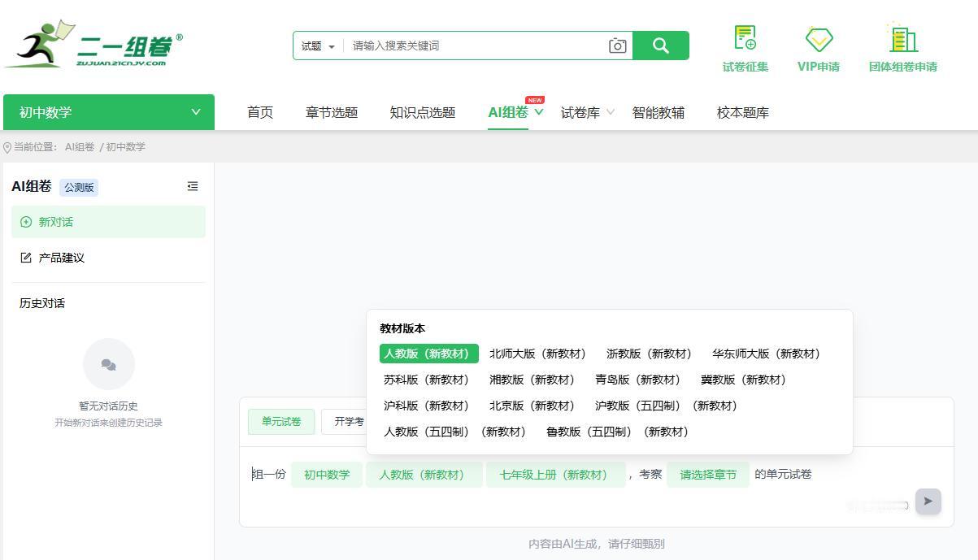Select 沪科版（新教材） textbook version

427,406
